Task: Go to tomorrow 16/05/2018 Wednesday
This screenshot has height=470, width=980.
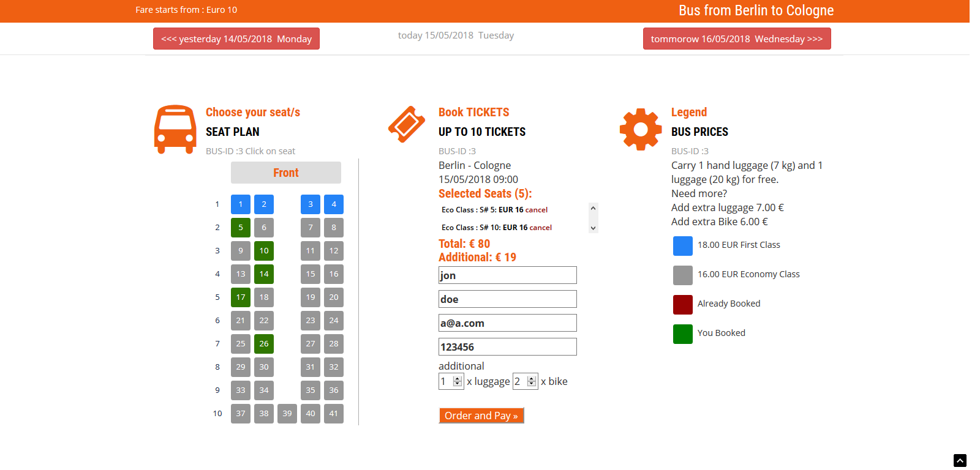Action: coord(737,39)
